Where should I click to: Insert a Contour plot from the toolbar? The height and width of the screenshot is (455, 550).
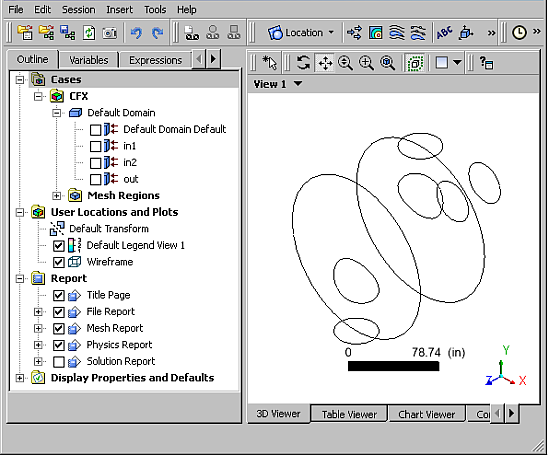(375, 33)
